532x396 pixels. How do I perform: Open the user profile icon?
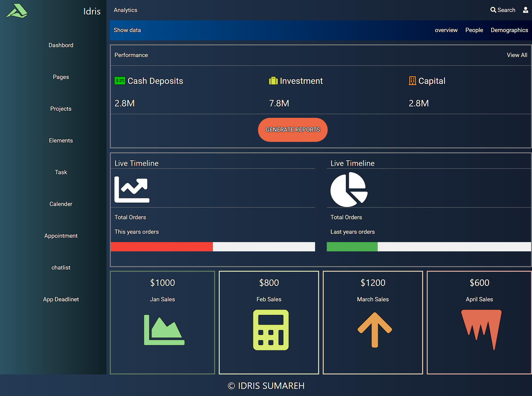(526, 10)
